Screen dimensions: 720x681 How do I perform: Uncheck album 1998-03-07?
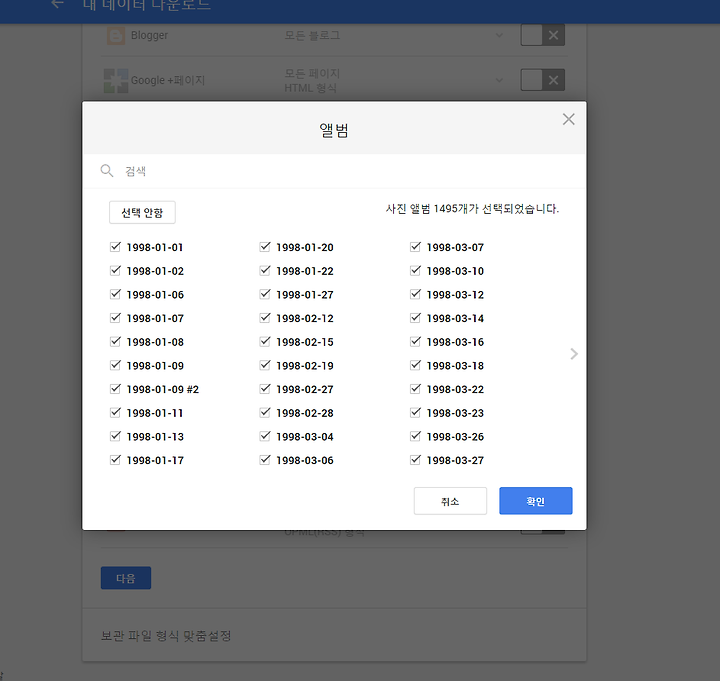415,247
